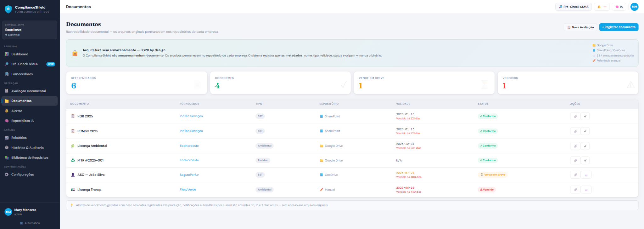The width and height of the screenshot is (644, 229).
Task: Open Biblioteca de Requisitos in the sidebar
Action: coord(30,157)
